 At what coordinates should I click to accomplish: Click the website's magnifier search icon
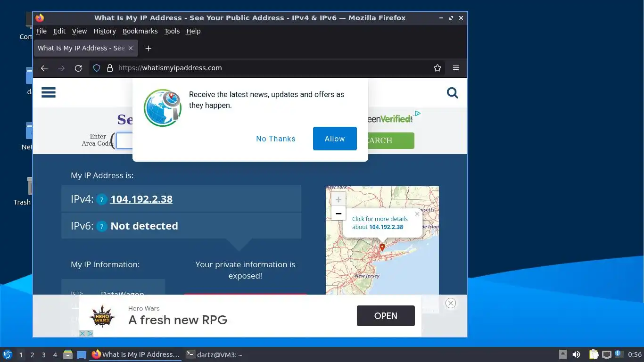[x=453, y=93]
